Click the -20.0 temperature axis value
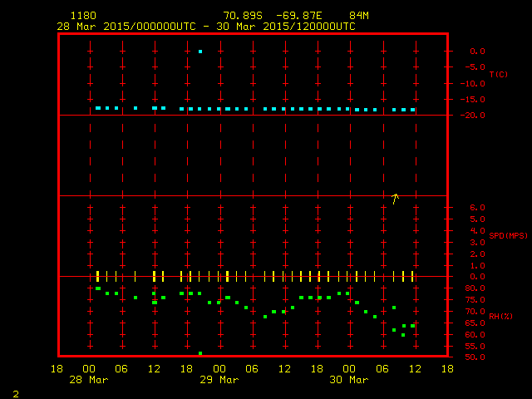 [x=475, y=116]
